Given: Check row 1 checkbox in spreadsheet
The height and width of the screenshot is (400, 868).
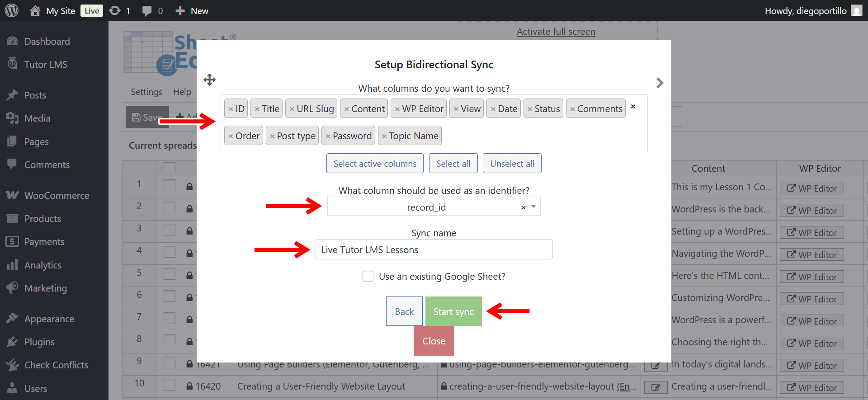Looking at the screenshot, I should pos(170,185).
